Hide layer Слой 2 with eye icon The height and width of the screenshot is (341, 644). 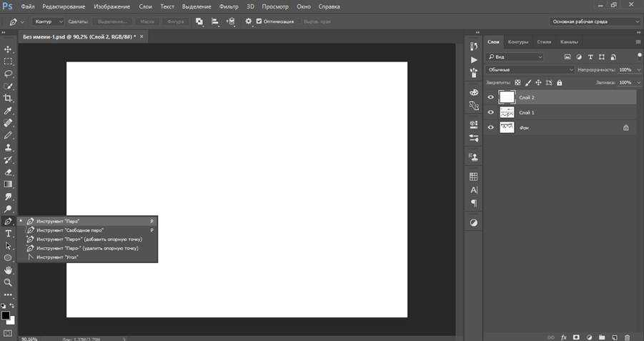[490, 97]
